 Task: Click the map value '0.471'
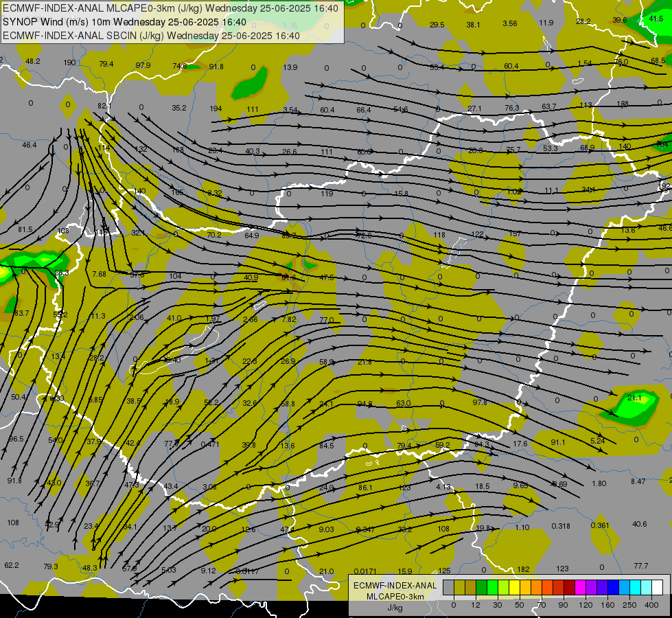click(210, 444)
